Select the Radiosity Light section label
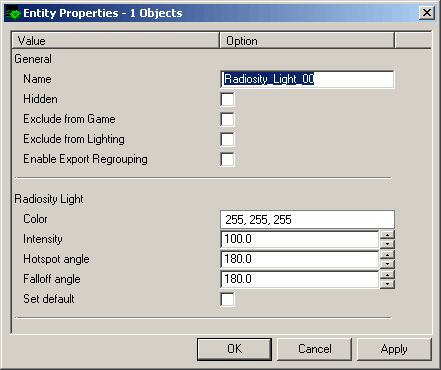Screen dimensions: 441x370 49,199
